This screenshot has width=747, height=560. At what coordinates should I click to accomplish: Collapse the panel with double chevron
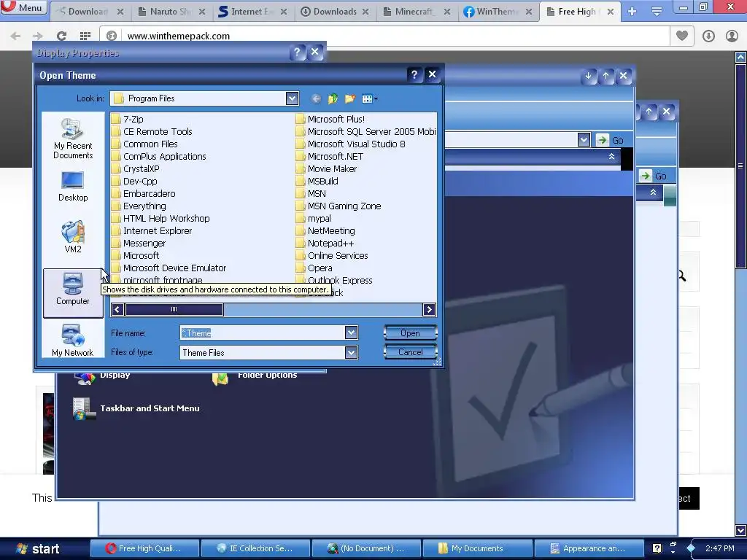pyautogui.click(x=612, y=156)
